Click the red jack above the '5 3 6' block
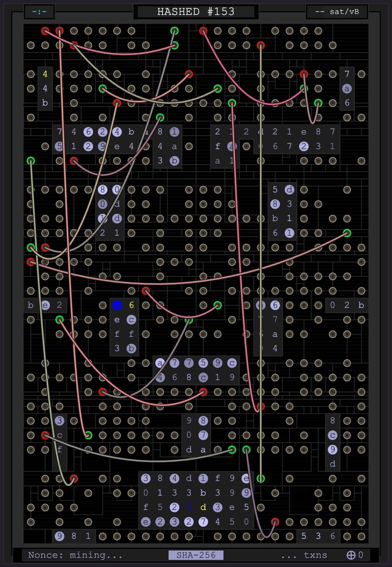The image size is (392, 567). [275, 522]
